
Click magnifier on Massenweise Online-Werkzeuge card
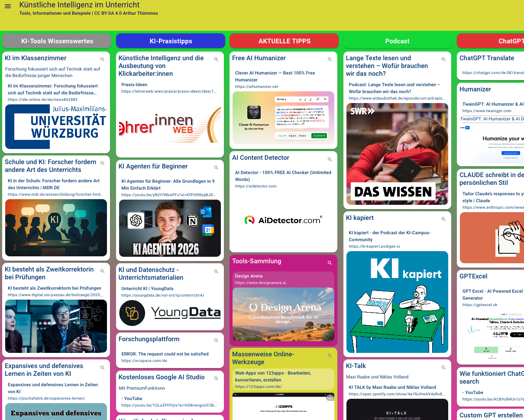tap(330, 355)
